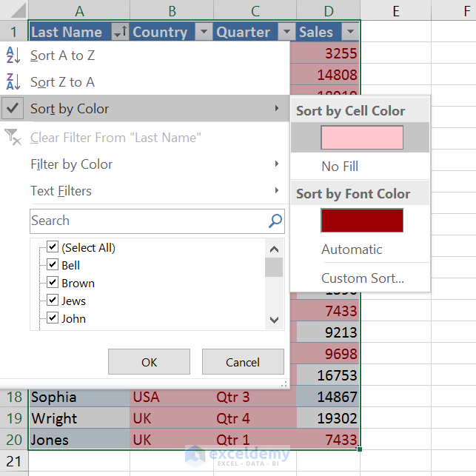This screenshot has width=476, height=476.
Task: Click the Qtr 4 cell
Action: coord(255,418)
